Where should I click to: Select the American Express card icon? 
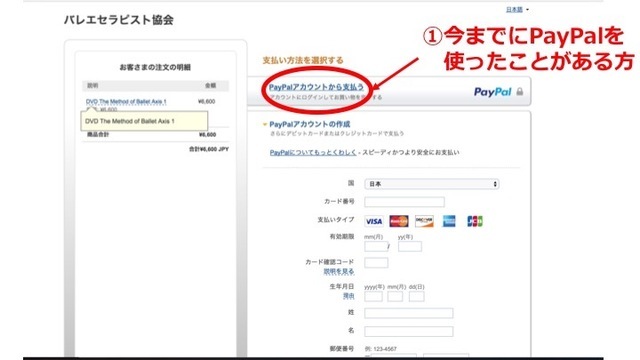449,221
